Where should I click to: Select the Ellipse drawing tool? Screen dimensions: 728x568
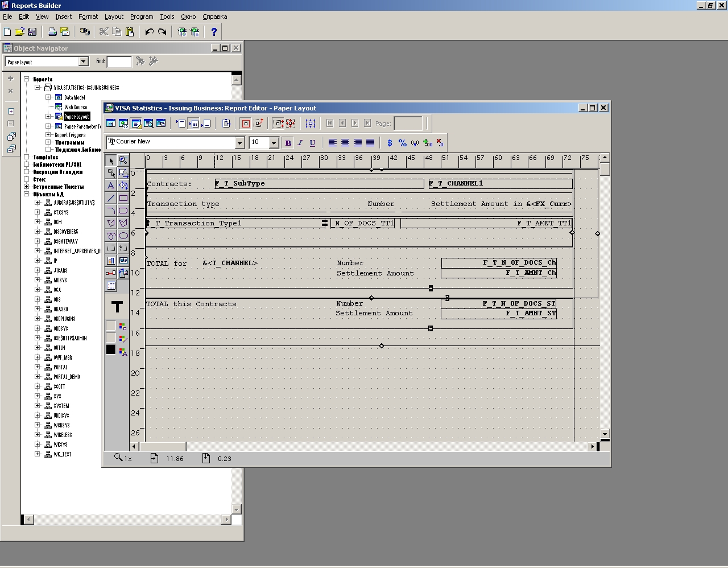[123, 236]
